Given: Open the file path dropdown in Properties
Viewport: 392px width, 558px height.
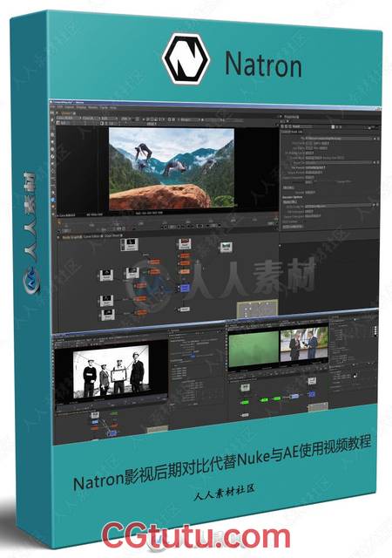Looking at the screenshot, I should click(x=374, y=138).
